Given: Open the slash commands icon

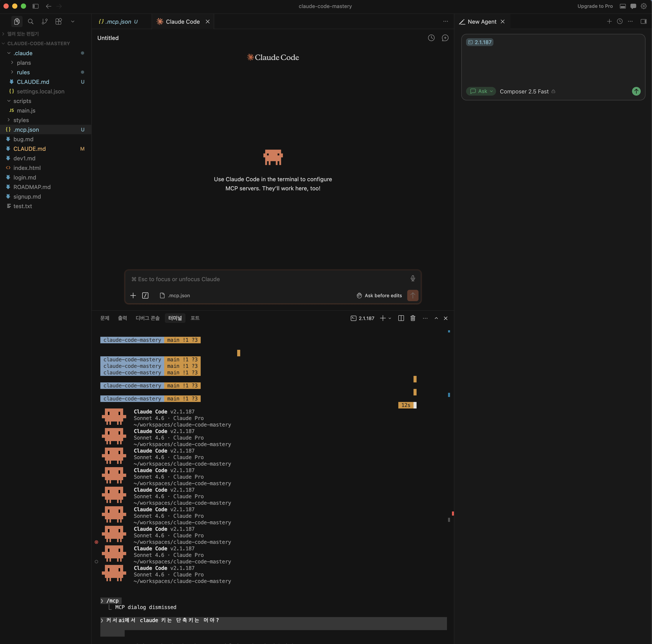Looking at the screenshot, I should 146,296.
